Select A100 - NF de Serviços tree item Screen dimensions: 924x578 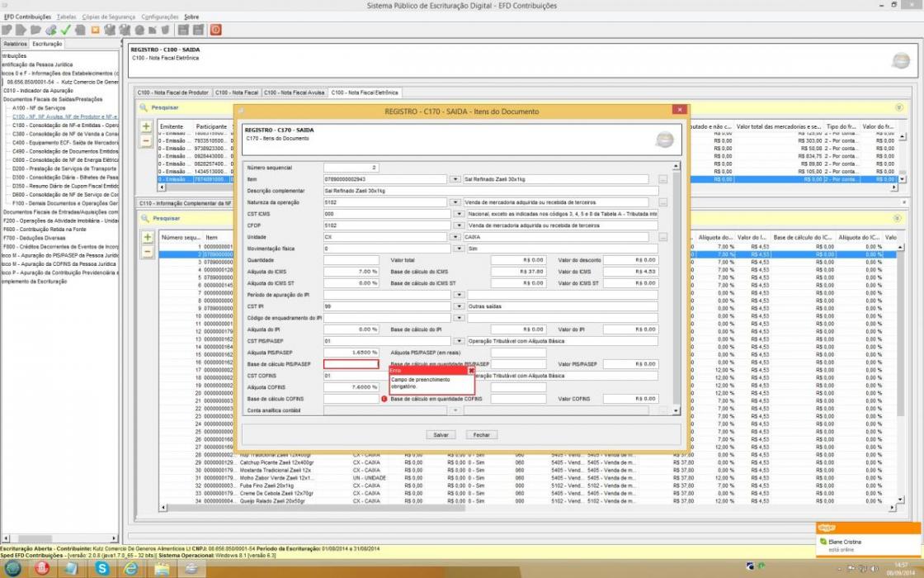point(39,108)
